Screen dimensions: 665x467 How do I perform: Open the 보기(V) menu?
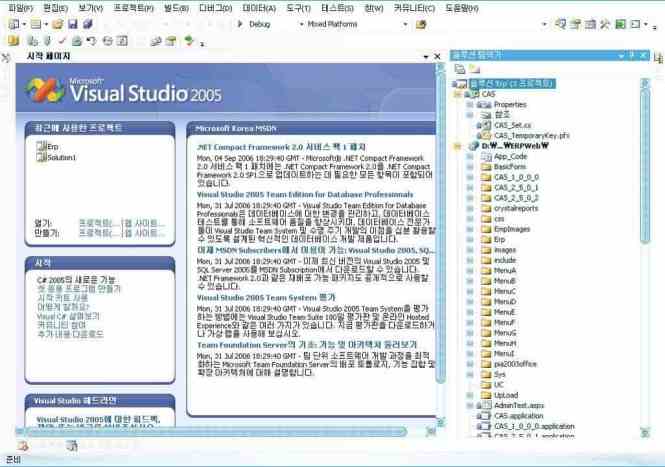click(91, 8)
